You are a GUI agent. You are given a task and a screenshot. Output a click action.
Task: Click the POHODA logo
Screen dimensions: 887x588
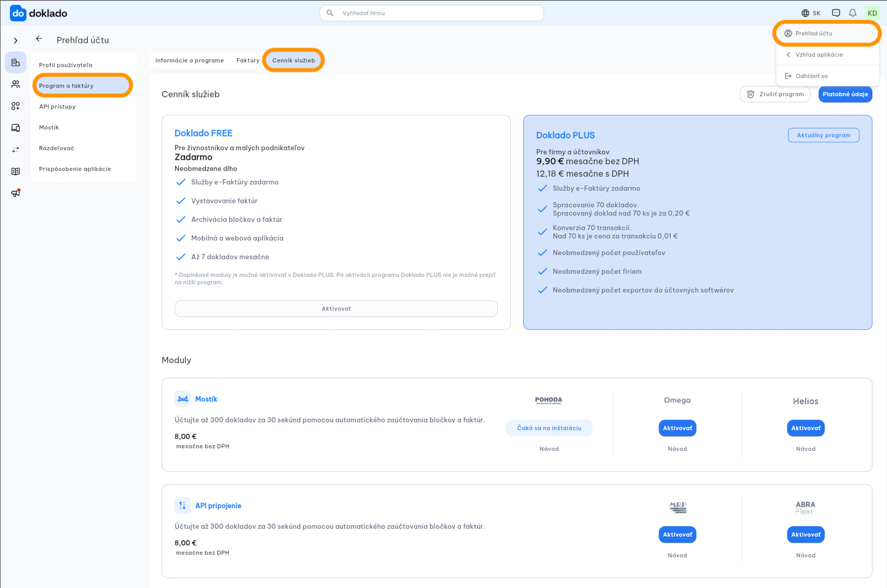(549, 401)
